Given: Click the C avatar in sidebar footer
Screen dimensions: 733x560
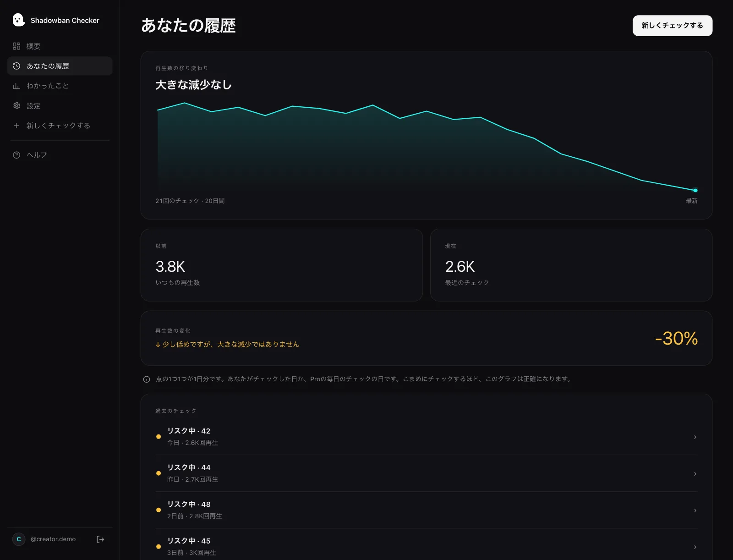Looking at the screenshot, I should click(19, 539).
